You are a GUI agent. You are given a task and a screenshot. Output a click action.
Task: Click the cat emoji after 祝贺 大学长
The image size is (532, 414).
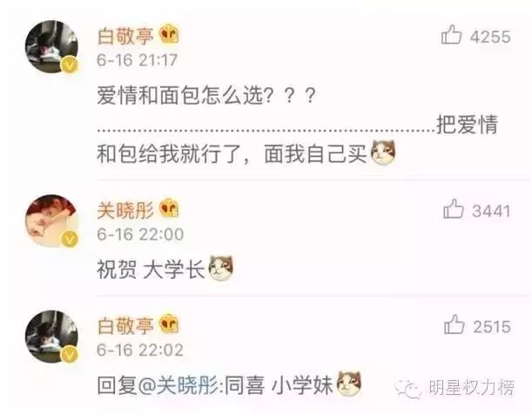220,268
